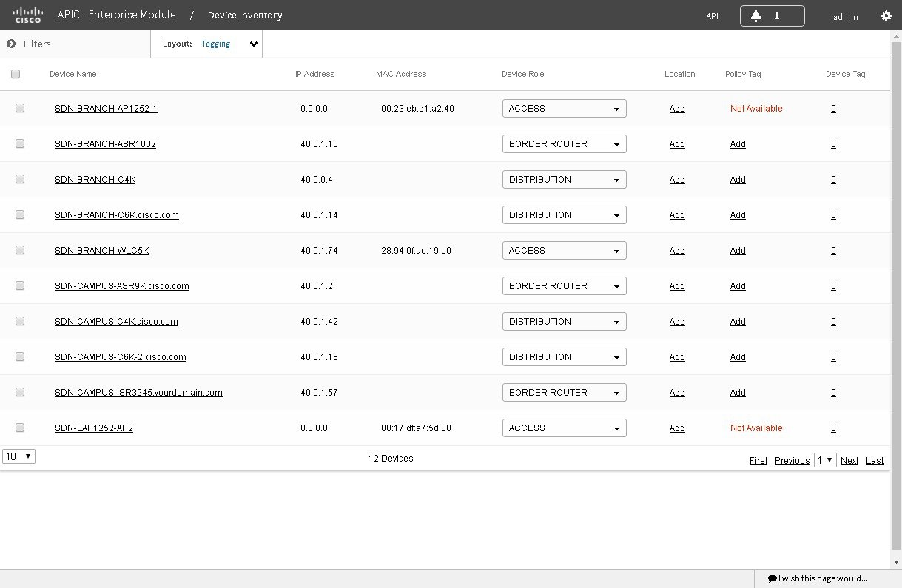Open the settings gear icon
The height and width of the screenshot is (588, 902).
886,16
